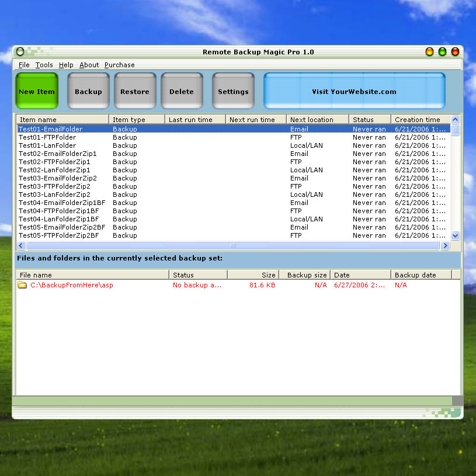
Task: Click the right arrow on the horizontal scrollbar
Action: pos(446,245)
